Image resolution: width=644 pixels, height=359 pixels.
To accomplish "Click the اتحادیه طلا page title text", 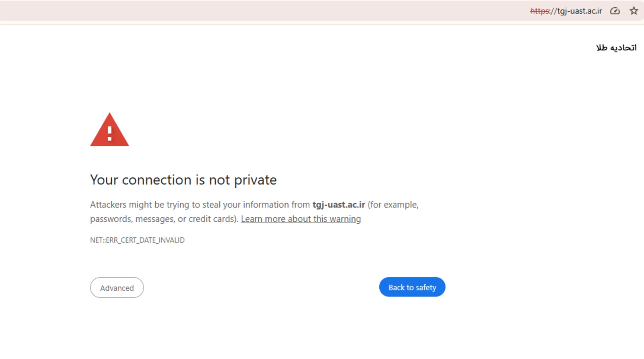I will [x=616, y=47].
